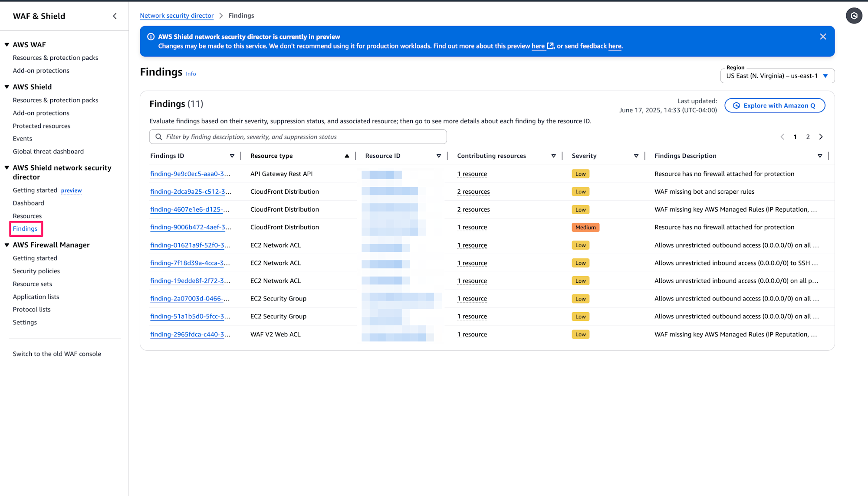Sort by Severity column arrow
Screen dimensions: 868x496
pos(636,156)
